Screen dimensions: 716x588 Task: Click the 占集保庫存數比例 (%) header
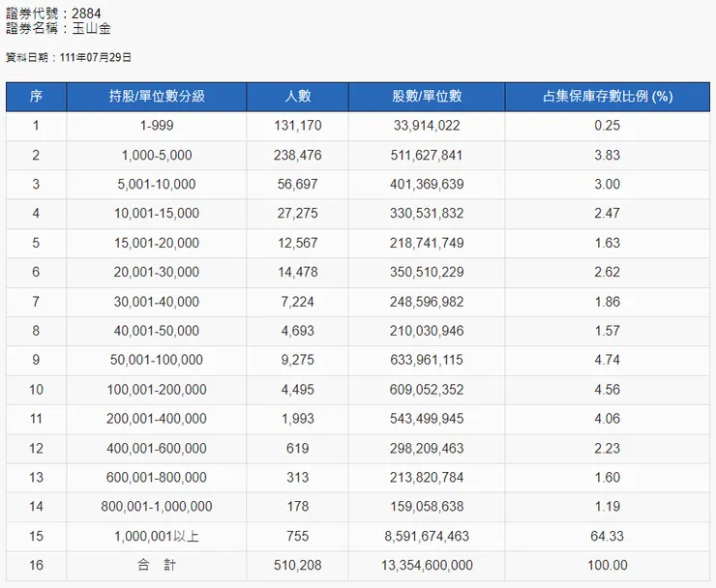pos(607,97)
